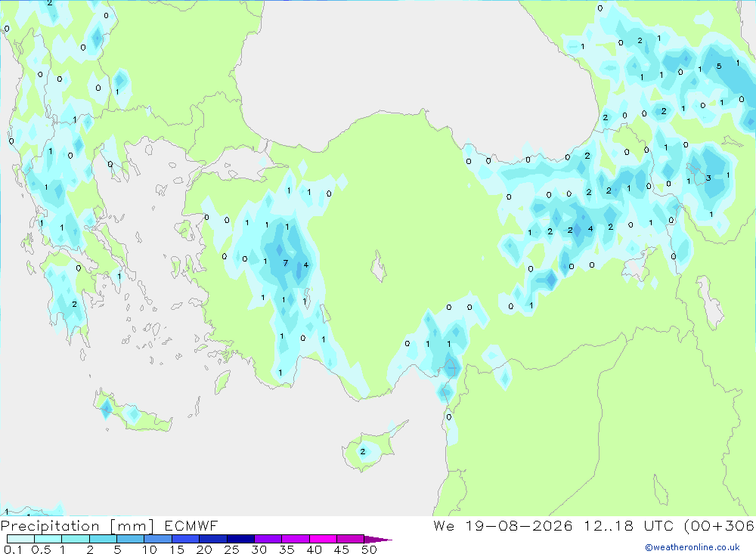Click the "(00+306" forecast offset text

pyautogui.click(x=720, y=526)
